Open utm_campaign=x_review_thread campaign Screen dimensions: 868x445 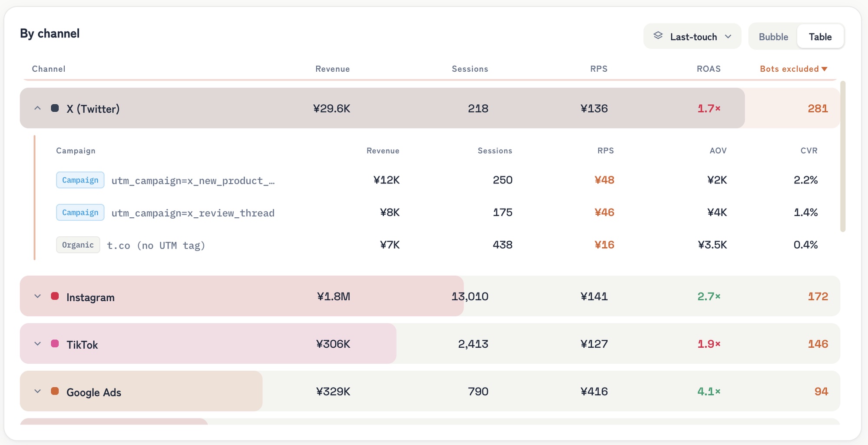193,213
